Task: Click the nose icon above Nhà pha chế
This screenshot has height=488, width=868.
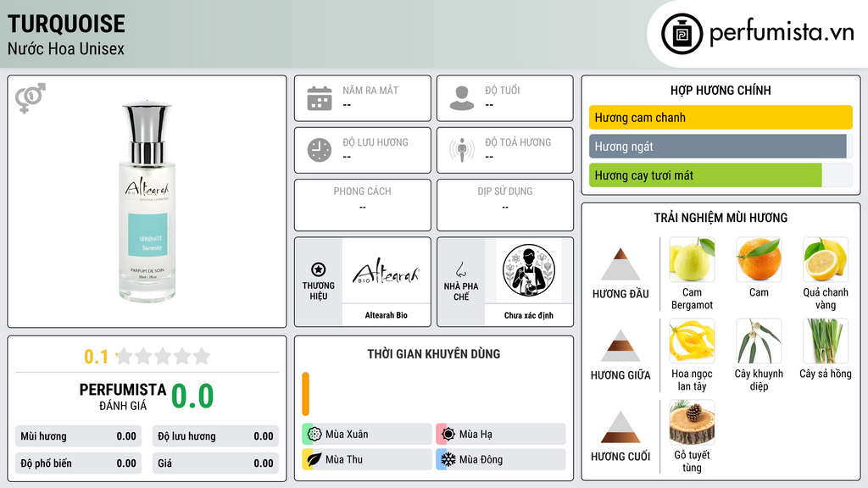Action: pyautogui.click(x=460, y=269)
